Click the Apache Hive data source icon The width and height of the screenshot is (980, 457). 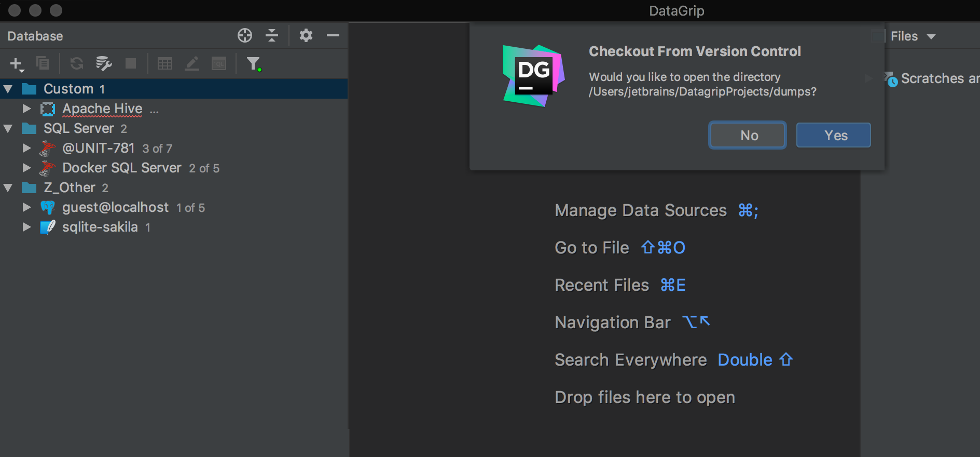pos(48,109)
